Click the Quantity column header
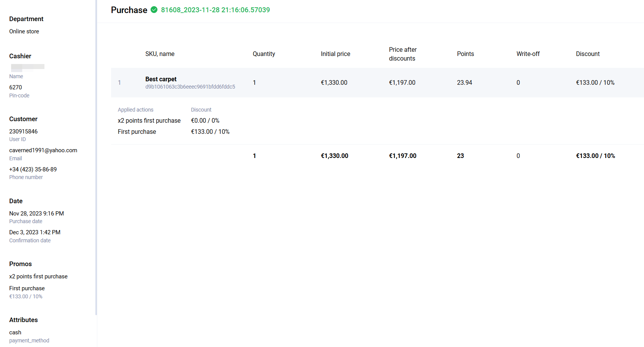The width and height of the screenshot is (644, 347). 264,54
